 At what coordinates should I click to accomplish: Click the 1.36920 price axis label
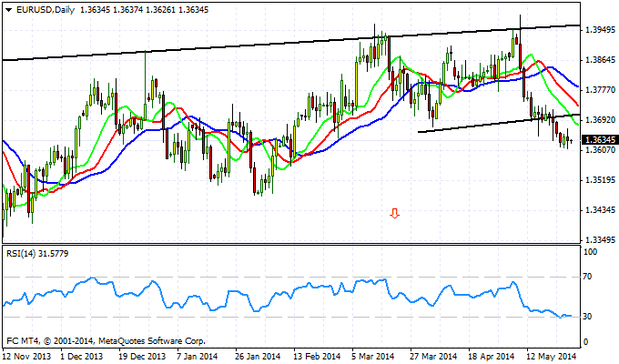(601, 119)
